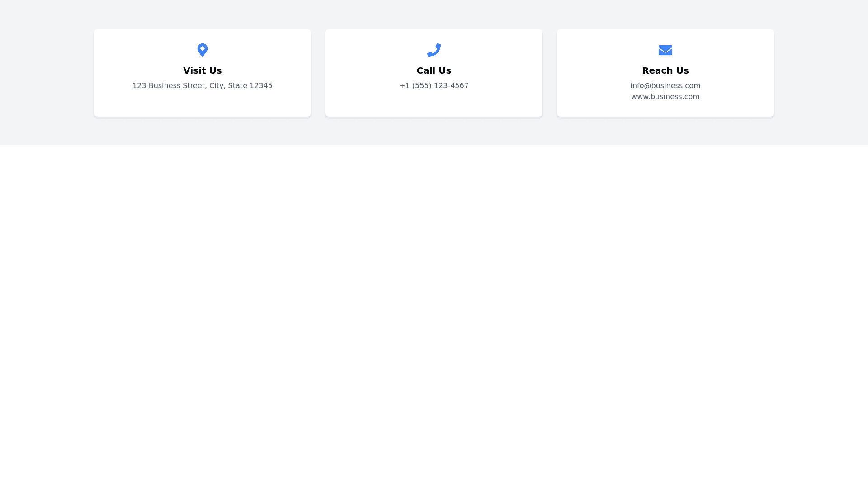Click the word City in the address
868x488 pixels.
point(216,86)
